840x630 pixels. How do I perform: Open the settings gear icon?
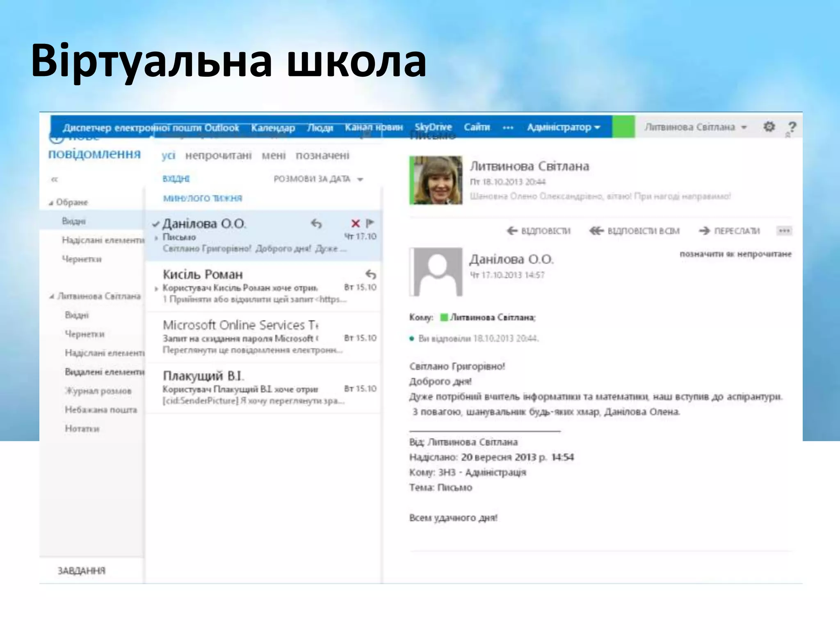click(769, 127)
